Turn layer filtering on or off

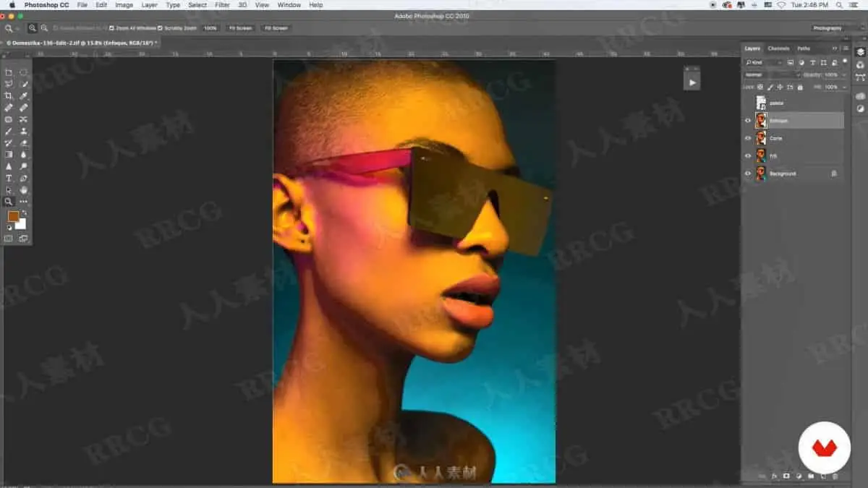pyautogui.click(x=844, y=61)
